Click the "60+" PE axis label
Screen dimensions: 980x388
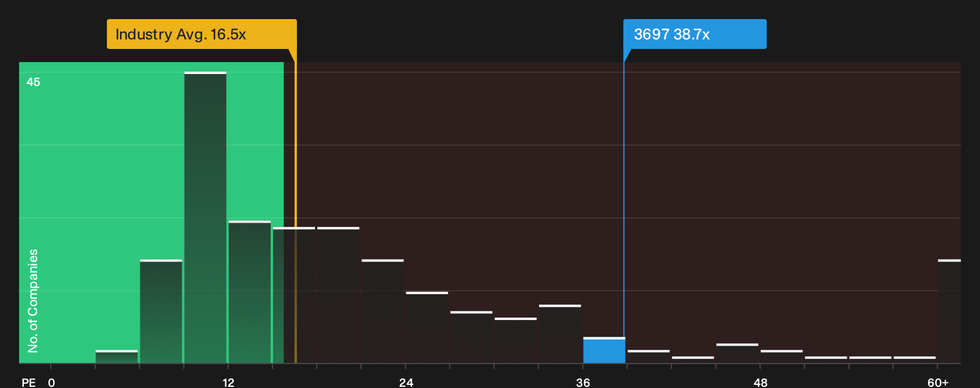coord(938,382)
